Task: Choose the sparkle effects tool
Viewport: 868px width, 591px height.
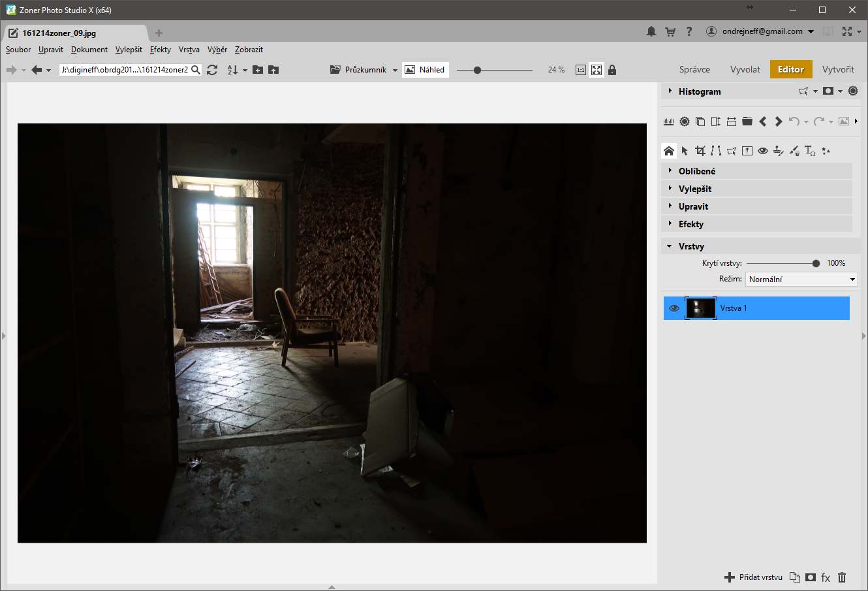Action: (826, 151)
